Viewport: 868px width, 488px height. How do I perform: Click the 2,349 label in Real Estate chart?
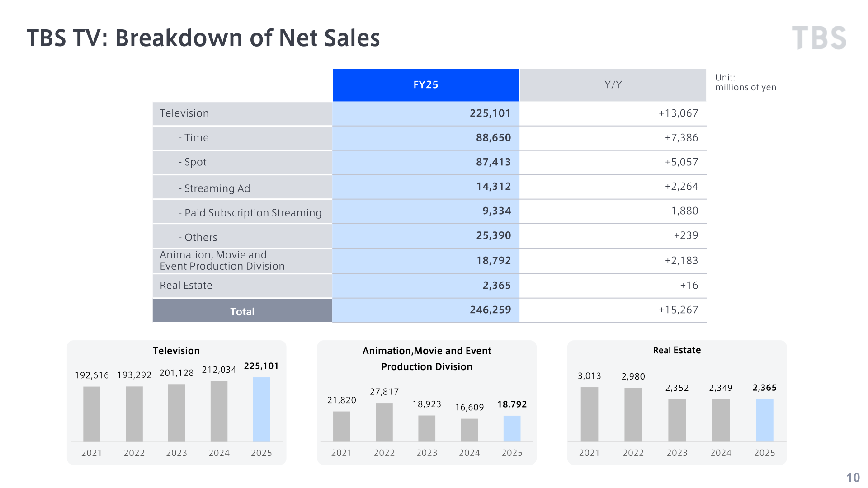[721, 388]
